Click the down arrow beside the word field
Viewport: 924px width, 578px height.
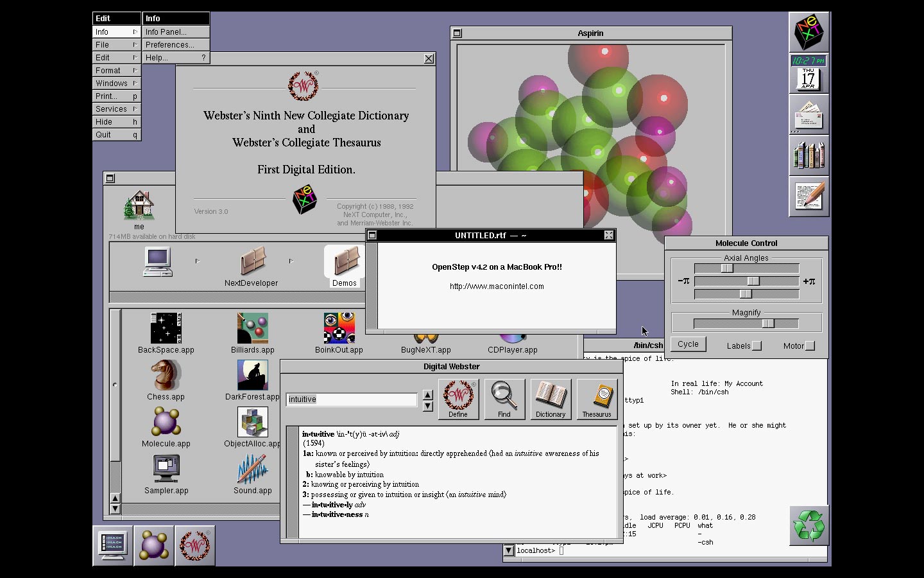pyautogui.click(x=428, y=405)
